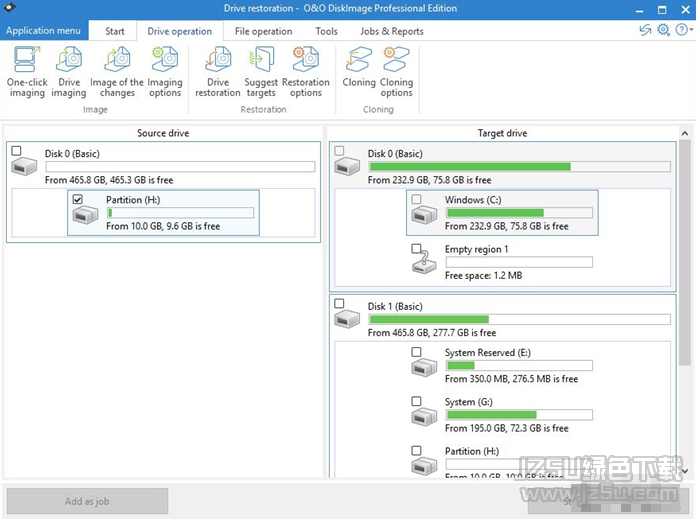This screenshot has width=696, height=520.
Task: Open Imaging options
Action: [165, 71]
